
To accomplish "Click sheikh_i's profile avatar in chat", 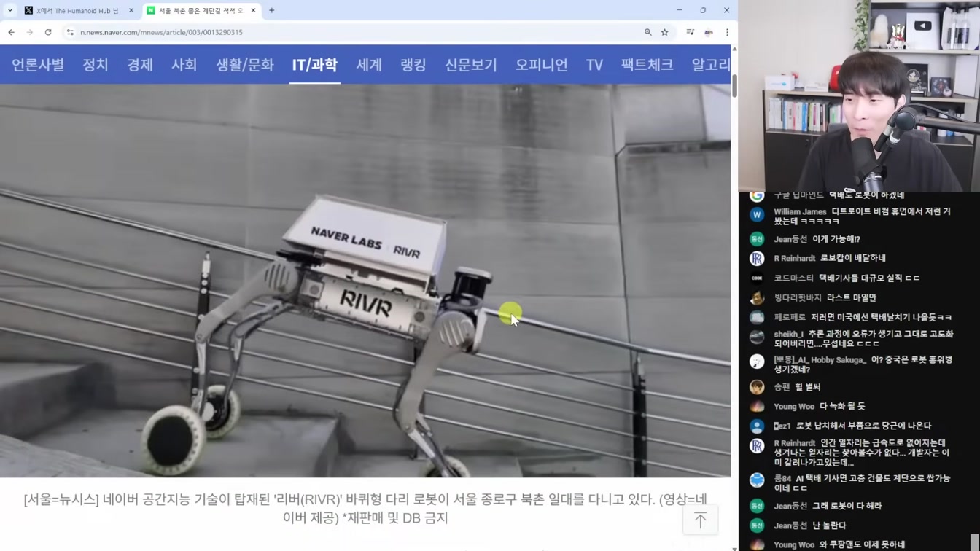I will [757, 337].
